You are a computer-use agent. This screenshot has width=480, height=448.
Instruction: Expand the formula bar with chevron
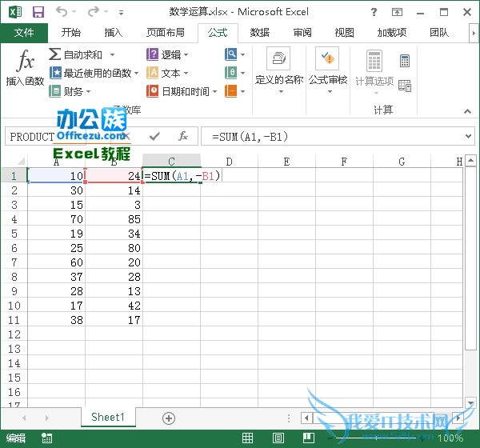[468, 136]
